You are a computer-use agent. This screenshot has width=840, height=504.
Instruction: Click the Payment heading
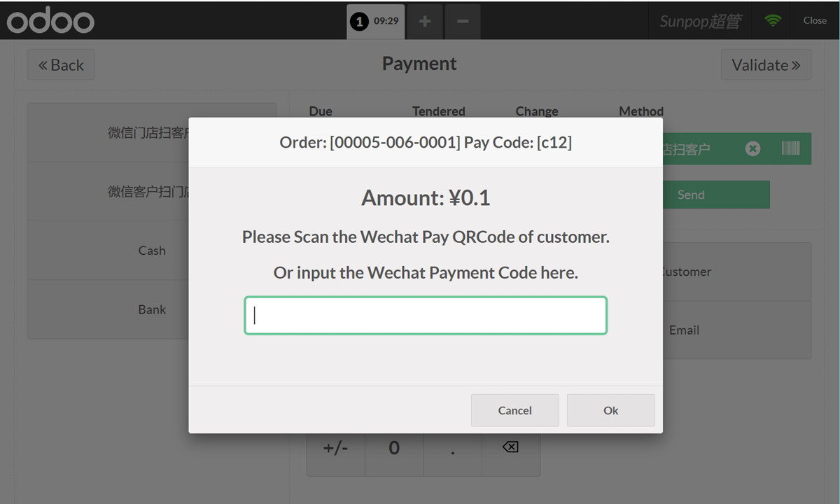click(419, 64)
